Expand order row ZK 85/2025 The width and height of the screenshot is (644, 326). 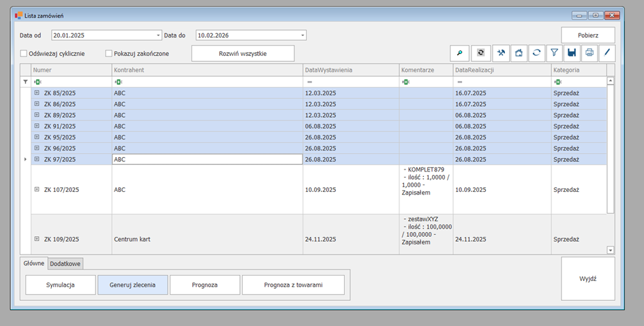pyautogui.click(x=37, y=93)
